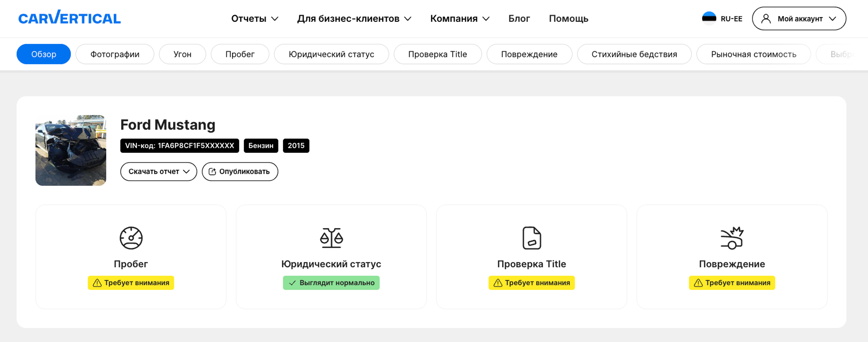
Task: Click the Пробег card title
Action: tap(131, 264)
